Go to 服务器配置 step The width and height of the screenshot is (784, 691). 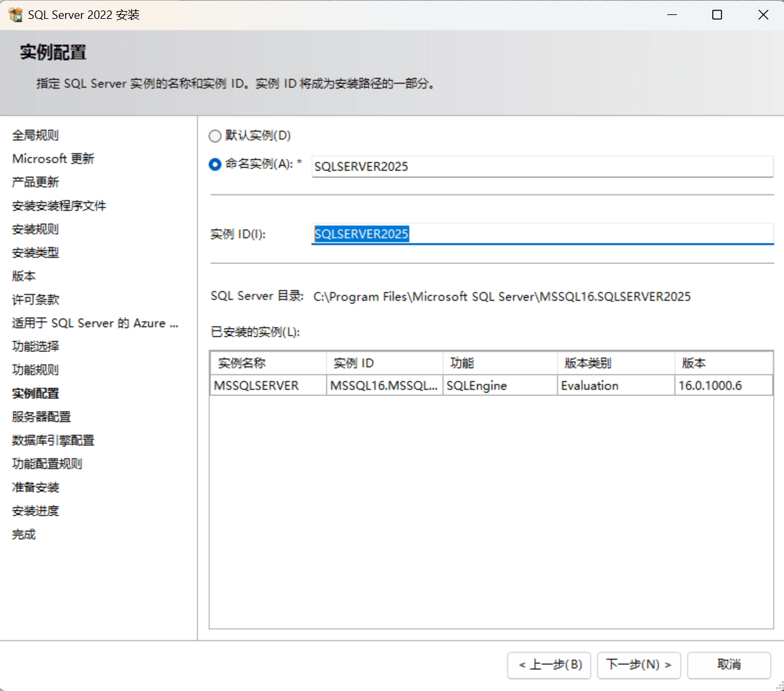41,417
